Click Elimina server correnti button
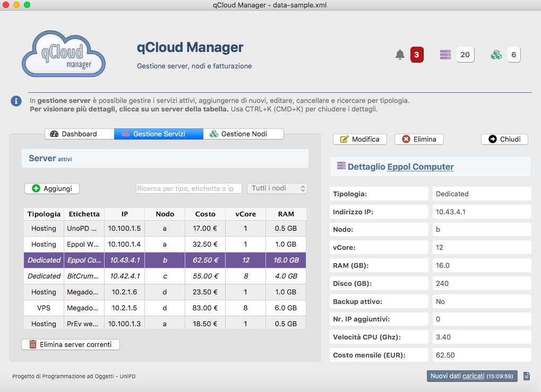 pyautogui.click(x=71, y=344)
